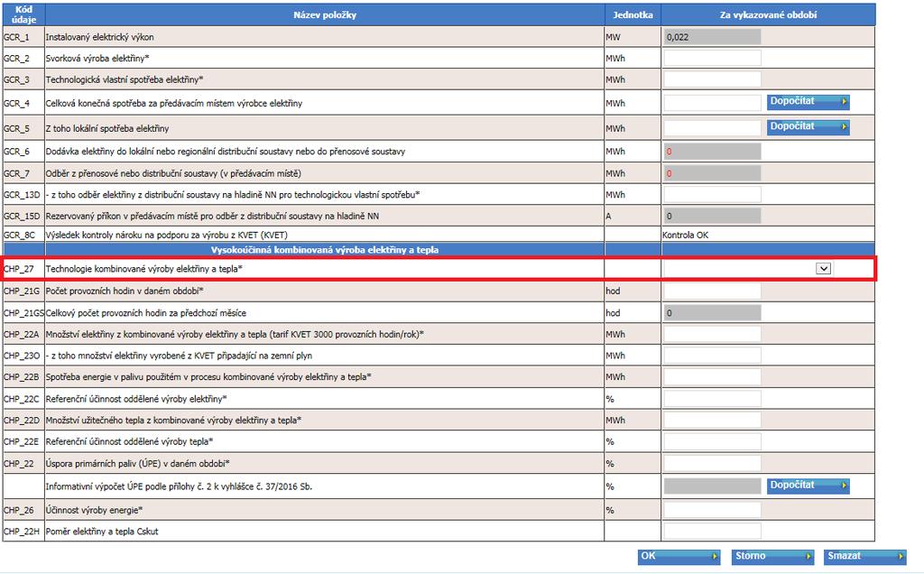Select the GCR_13D odběr elektřiny input
This screenshot has height=574, width=924.
tap(712, 194)
